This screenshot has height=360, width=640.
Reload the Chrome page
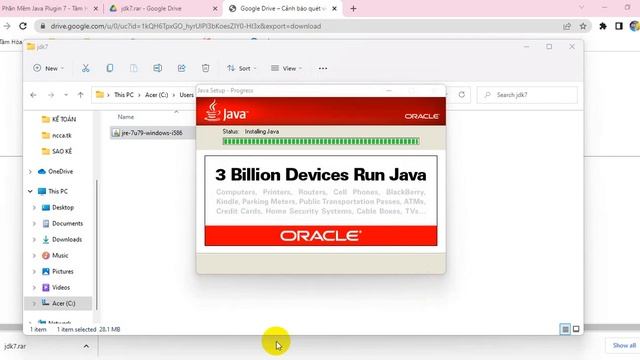(23, 26)
